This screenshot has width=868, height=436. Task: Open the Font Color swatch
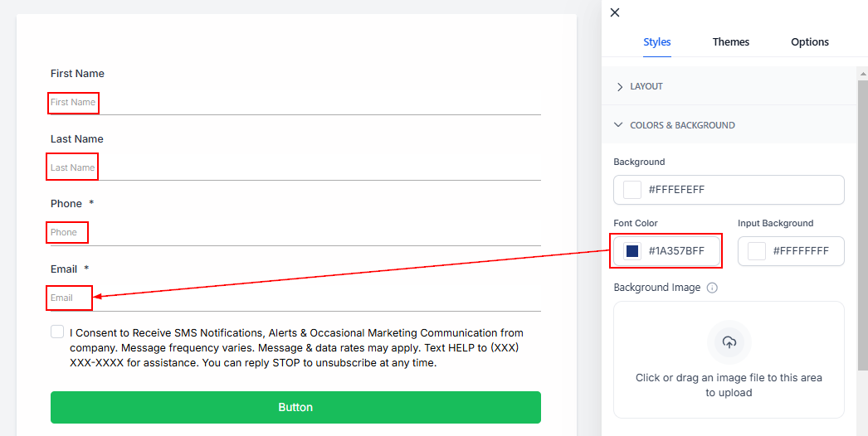tap(632, 251)
